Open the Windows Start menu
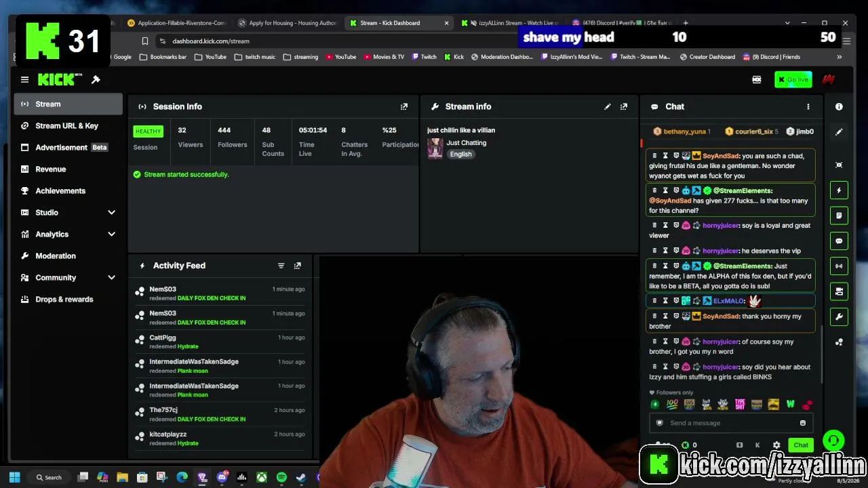 15,478
